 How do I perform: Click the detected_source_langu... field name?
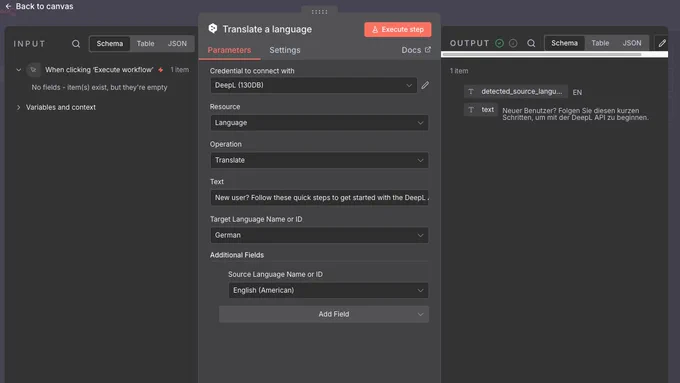tap(521, 92)
